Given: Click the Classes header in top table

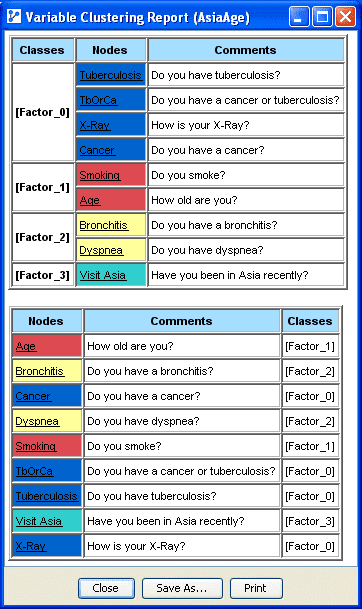Looking at the screenshot, I should [42, 50].
